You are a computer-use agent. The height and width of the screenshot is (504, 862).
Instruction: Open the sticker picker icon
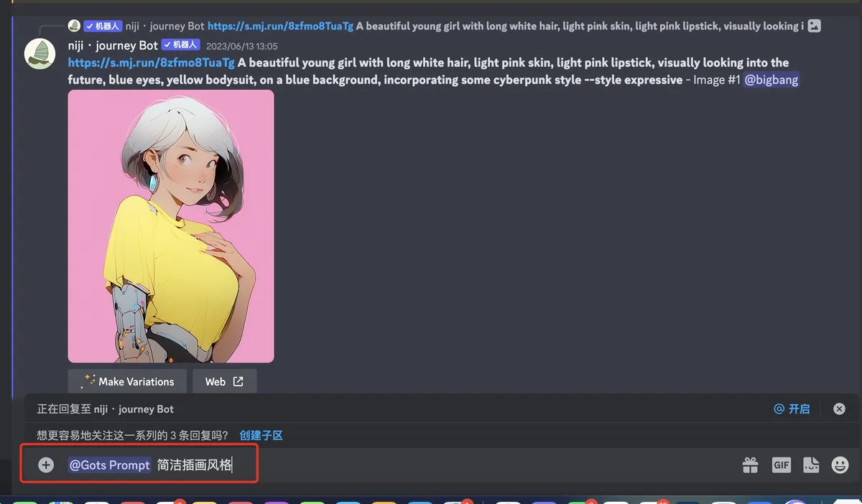811,465
